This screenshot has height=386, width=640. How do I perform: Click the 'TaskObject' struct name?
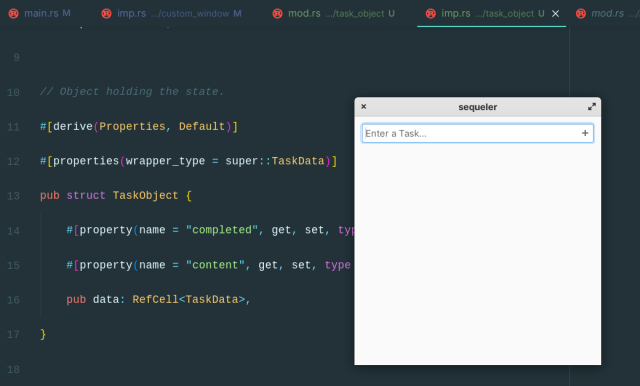145,195
